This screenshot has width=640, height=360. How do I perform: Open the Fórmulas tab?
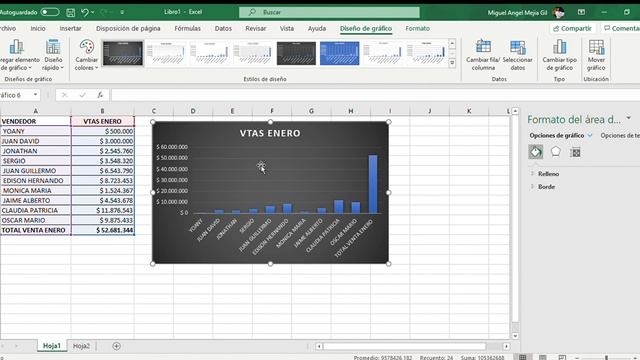[187, 29]
